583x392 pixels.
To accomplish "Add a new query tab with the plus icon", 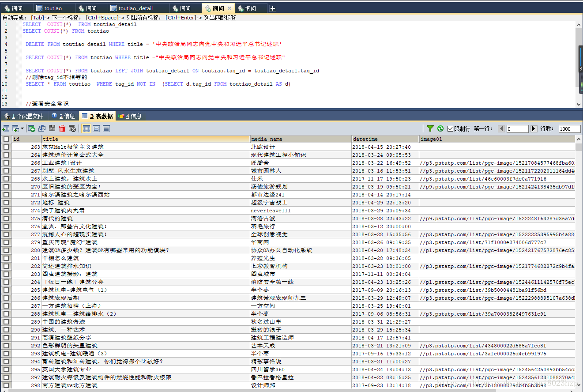I will click(273, 8).
